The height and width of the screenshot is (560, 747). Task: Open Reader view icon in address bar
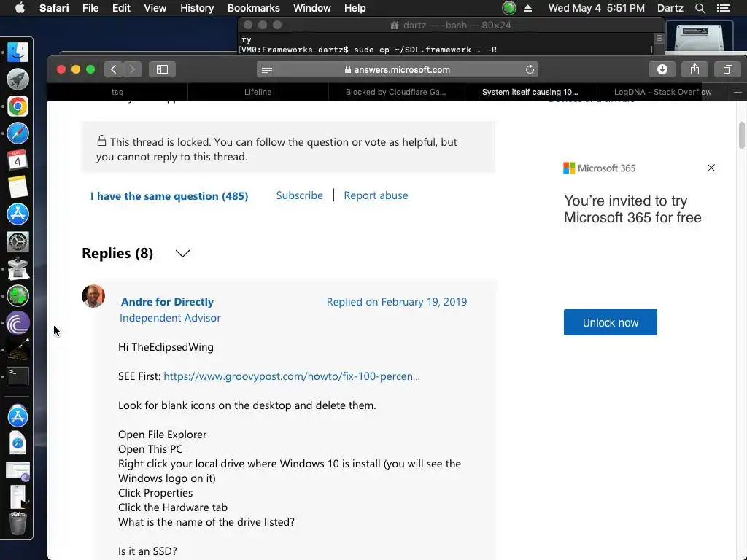coord(267,69)
